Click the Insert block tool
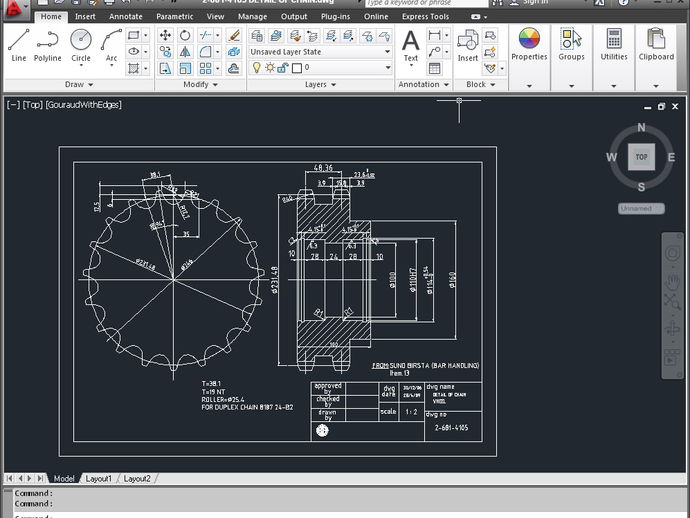690x518 pixels. click(467, 46)
